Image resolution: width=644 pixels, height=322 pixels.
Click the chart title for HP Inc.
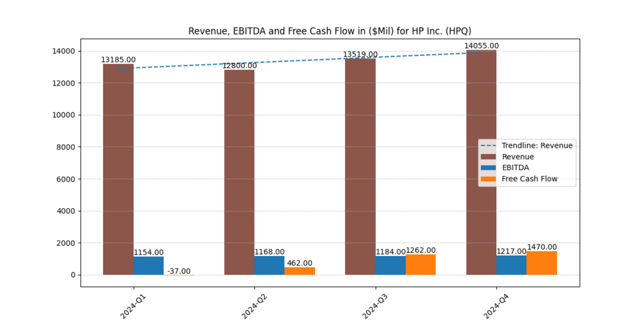(330, 31)
